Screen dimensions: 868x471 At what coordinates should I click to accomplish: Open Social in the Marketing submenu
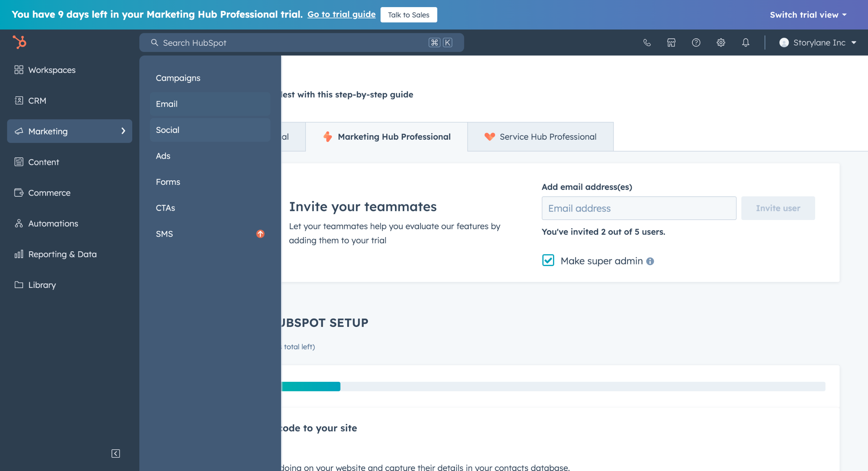pos(210,130)
